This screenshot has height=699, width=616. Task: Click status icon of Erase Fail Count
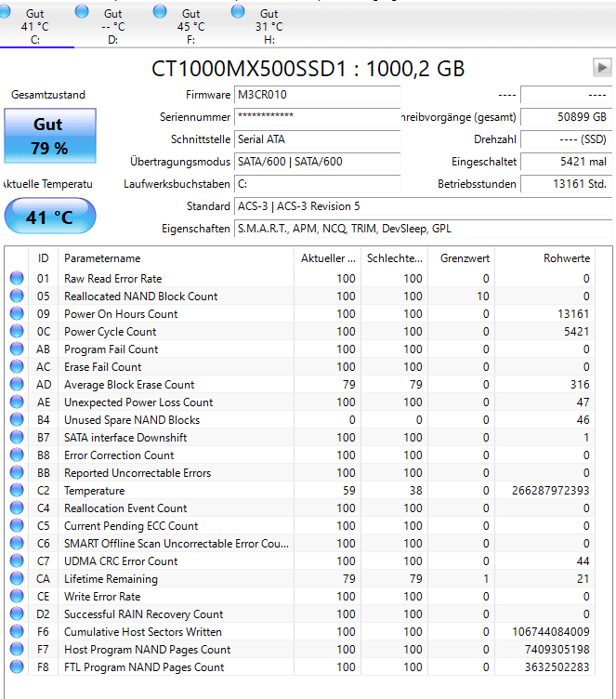17,366
